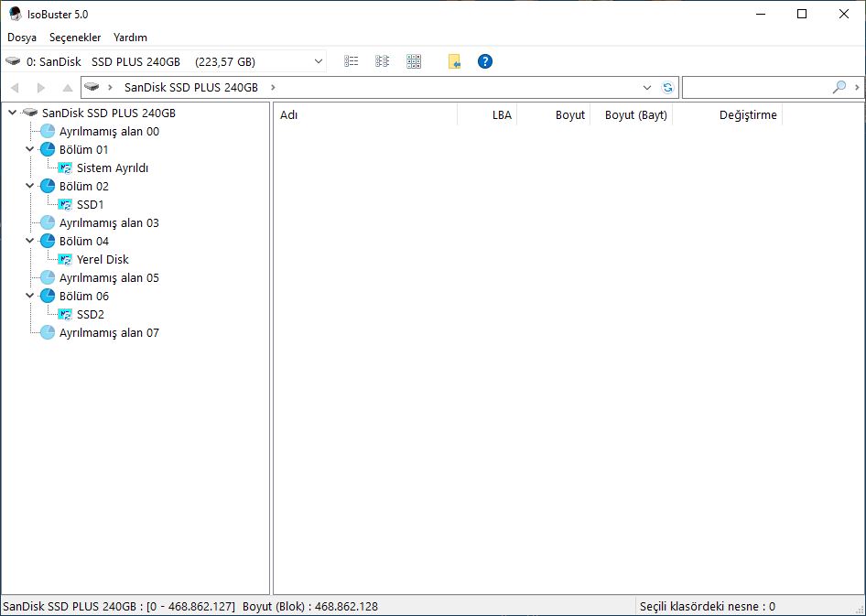Select the Sistem Ayrıldı volume
This screenshot has width=866, height=616.
click(x=113, y=168)
